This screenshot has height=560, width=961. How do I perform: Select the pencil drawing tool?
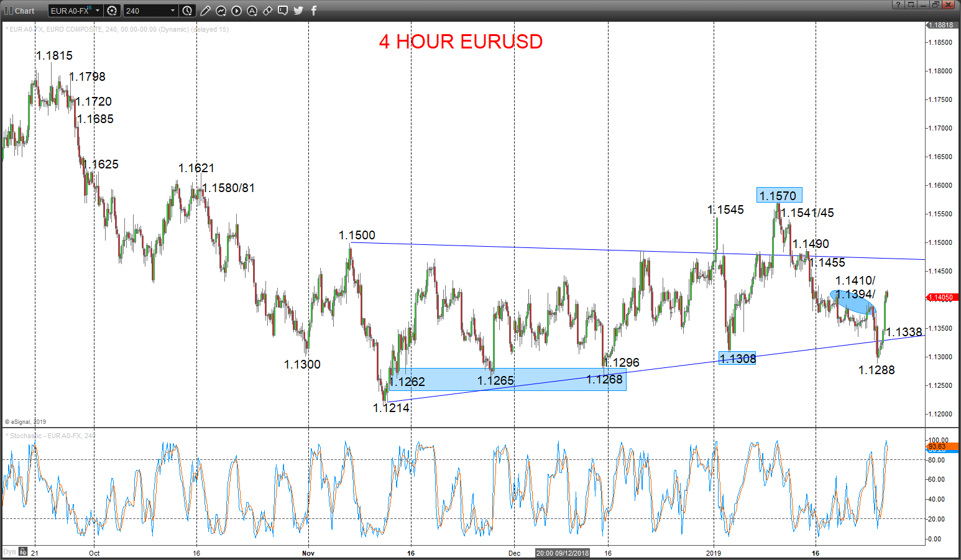tap(205, 11)
